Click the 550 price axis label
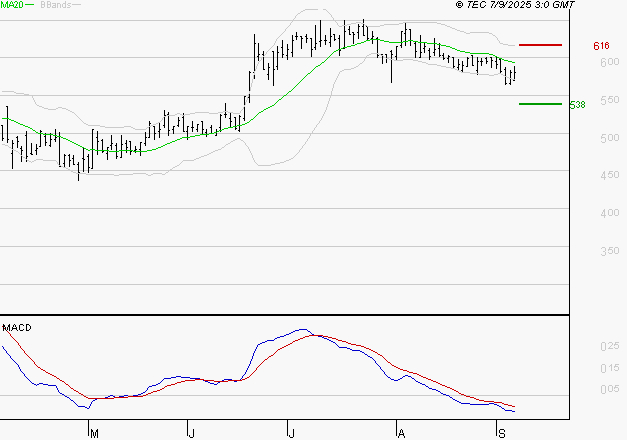This screenshot has height=440, width=627. (x=610, y=100)
